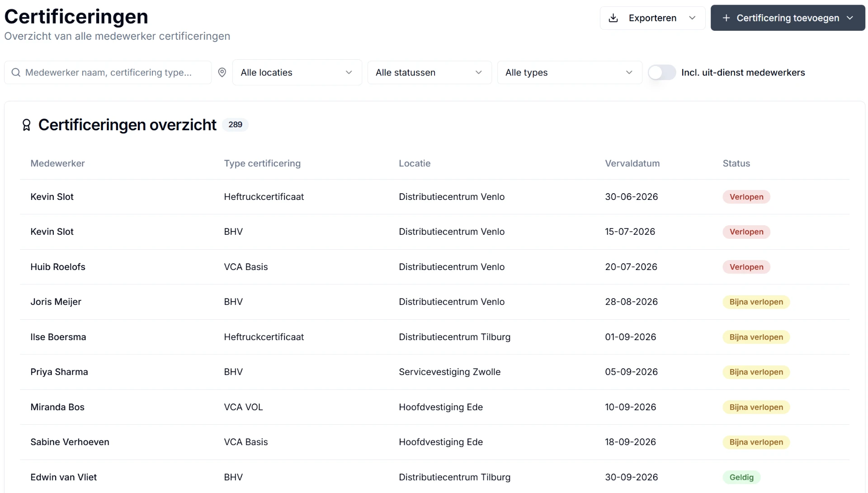Open the Alle locaties dropdown
The image size is (868, 493).
[x=297, y=72]
